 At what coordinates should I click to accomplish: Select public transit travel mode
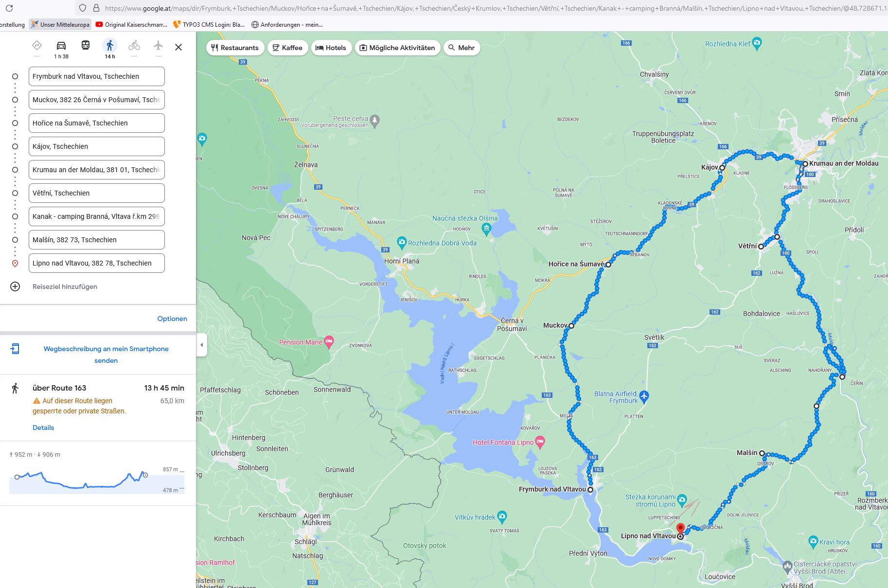click(x=86, y=46)
